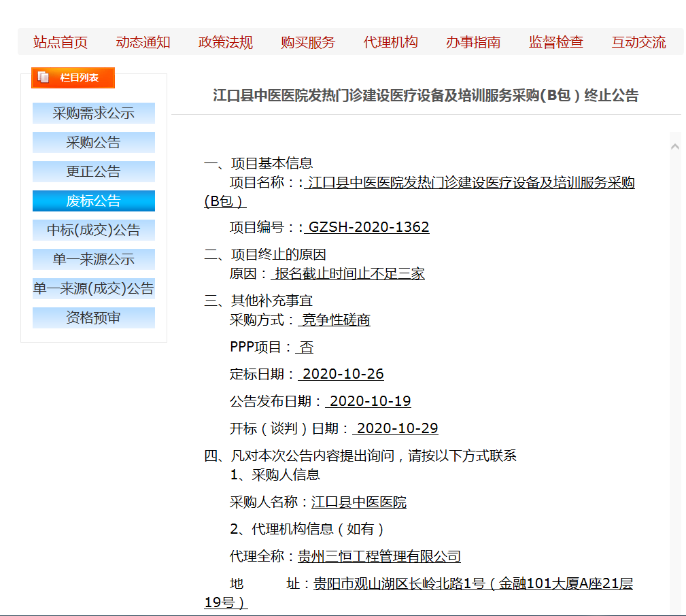686x616 pixels.
Task: Go to 政策法规 section
Action: (x=225, y=42)
